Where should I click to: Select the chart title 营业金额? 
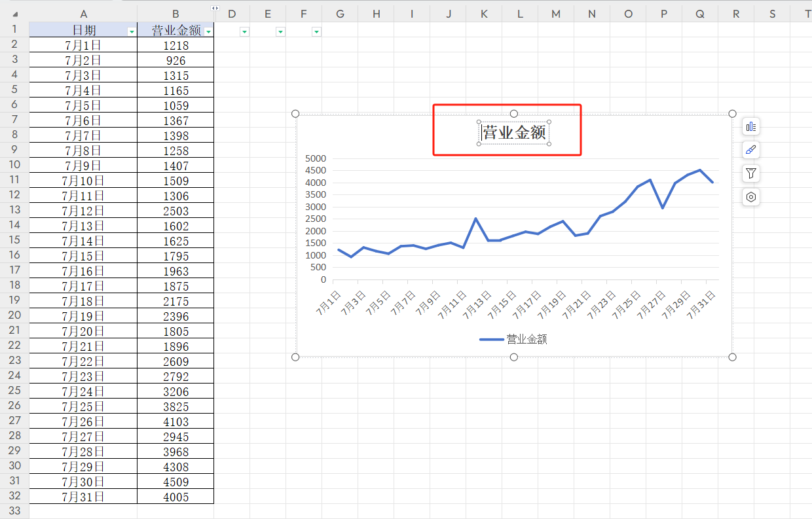pyautogui.click(x=514, y=132)
